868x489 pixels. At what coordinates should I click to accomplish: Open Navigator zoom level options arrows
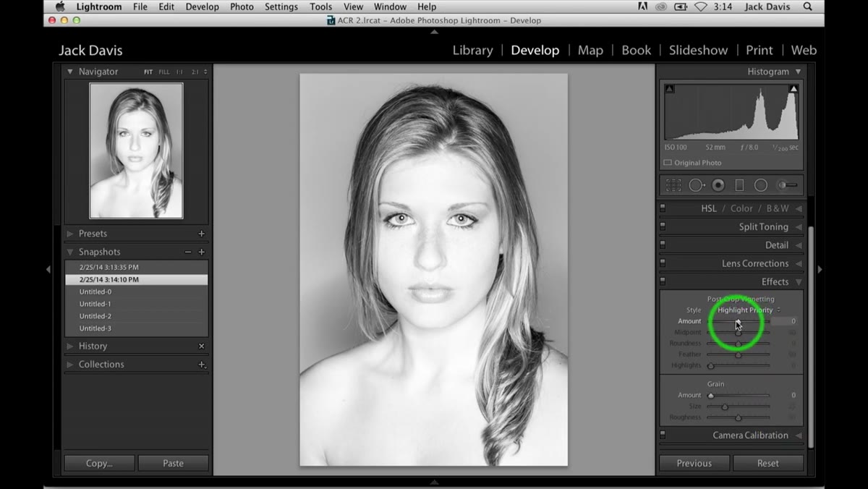[x=205, y=72]
